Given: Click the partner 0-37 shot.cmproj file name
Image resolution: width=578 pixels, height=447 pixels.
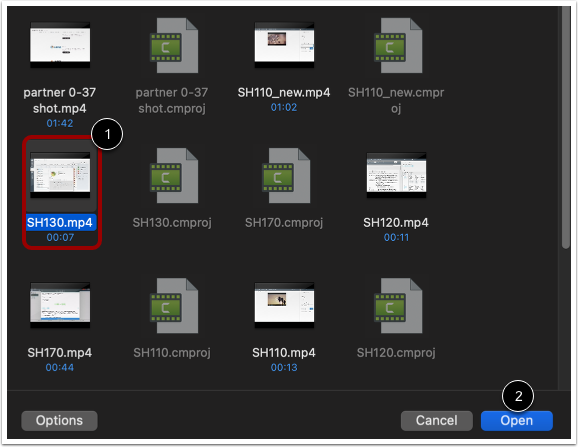Looking at the screenshot, I should (x=172, y=100).
